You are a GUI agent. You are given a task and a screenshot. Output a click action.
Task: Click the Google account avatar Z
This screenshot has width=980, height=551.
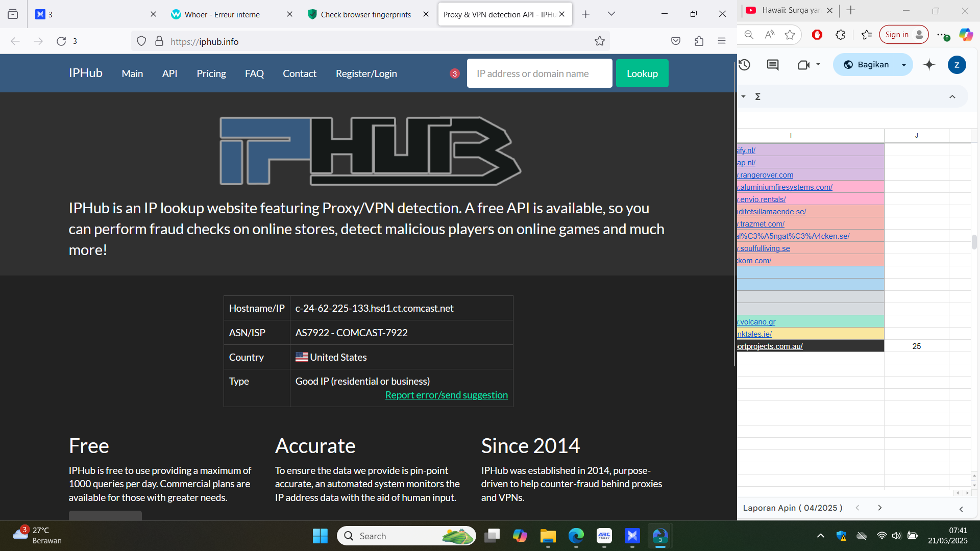[957, 65]
